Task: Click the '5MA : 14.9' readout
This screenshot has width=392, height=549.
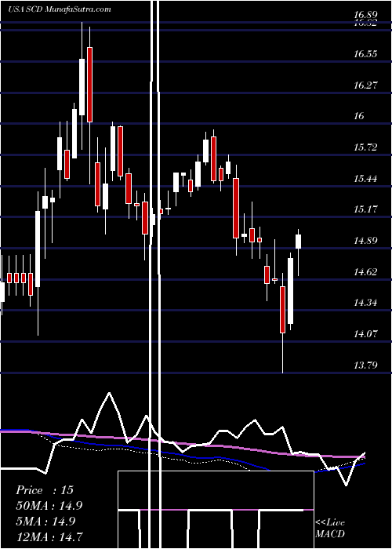Action: [x=47, y=521]
